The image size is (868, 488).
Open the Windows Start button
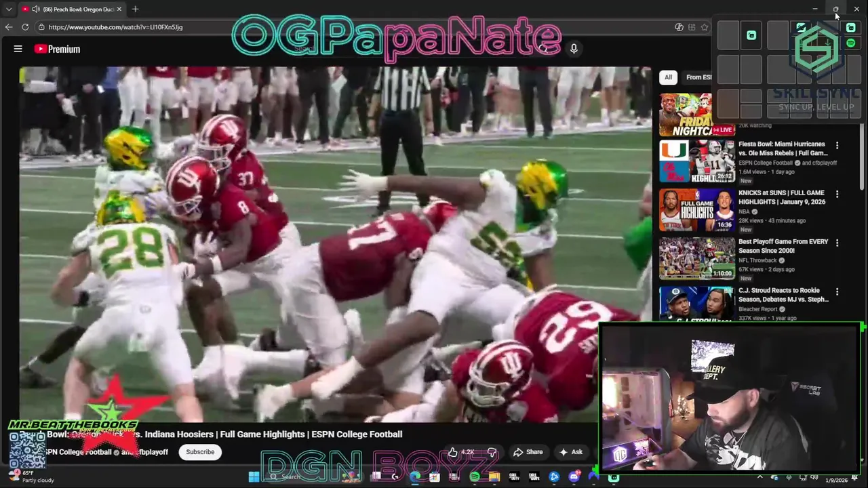point(254,476)
